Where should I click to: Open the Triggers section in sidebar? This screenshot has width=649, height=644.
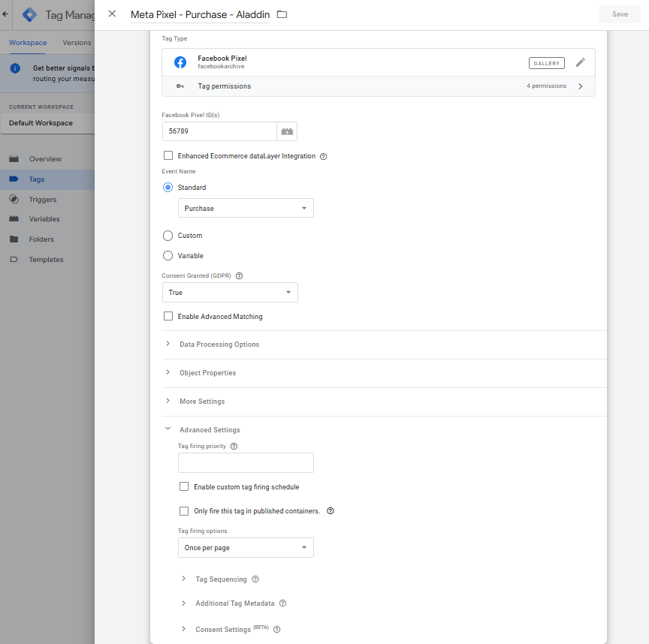coord(42,200)
